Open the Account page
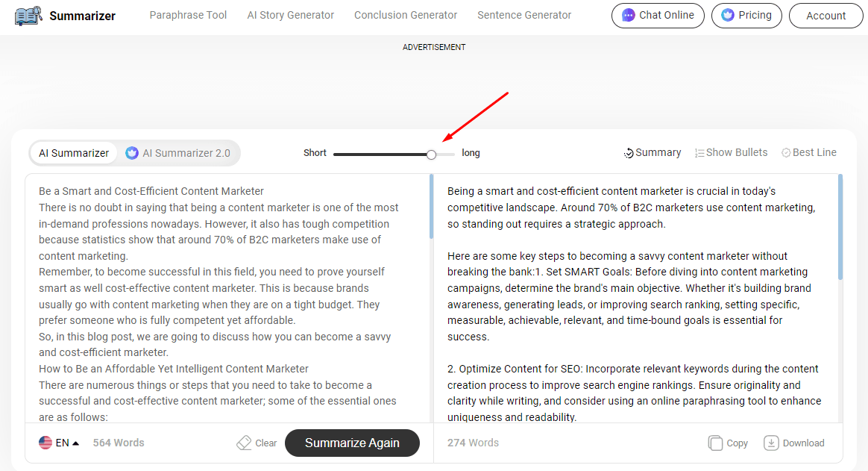The image size is (868, 471). 825,15
